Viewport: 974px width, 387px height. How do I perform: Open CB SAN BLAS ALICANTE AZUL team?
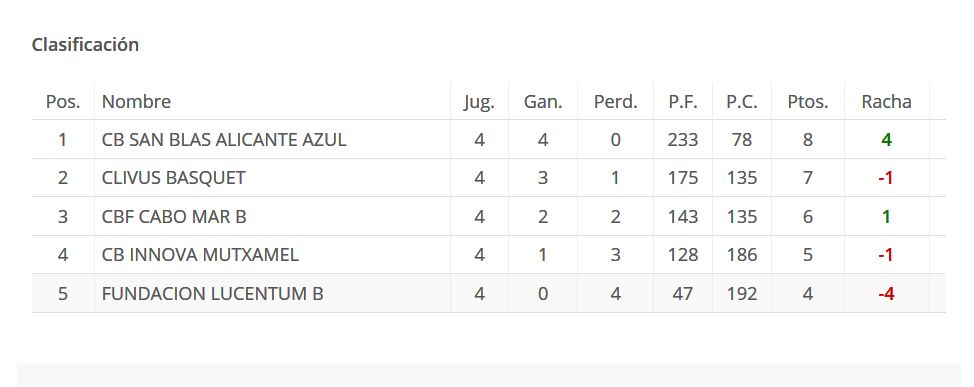point(224,140)
